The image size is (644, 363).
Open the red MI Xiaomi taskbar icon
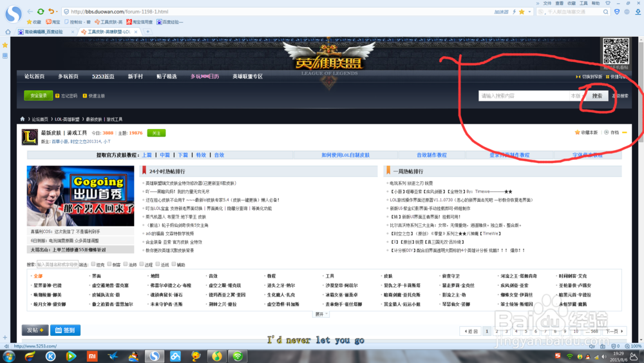click(x=92, y=357)
